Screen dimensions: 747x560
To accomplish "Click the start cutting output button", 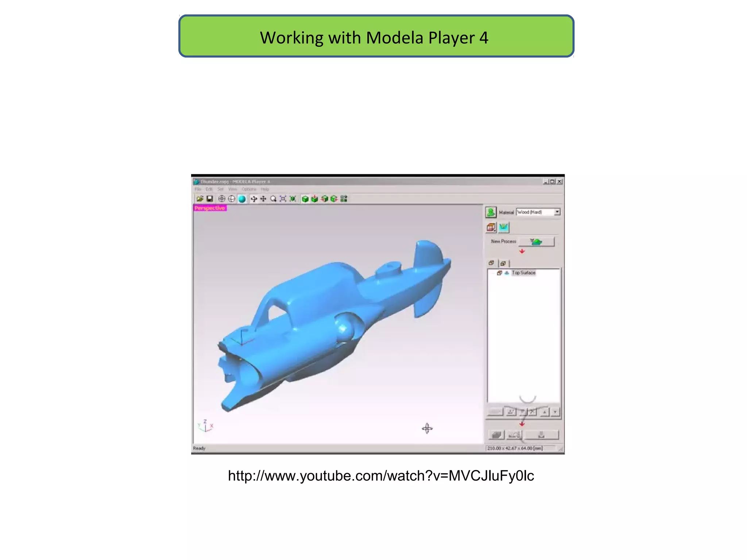I will coord(541,435).
